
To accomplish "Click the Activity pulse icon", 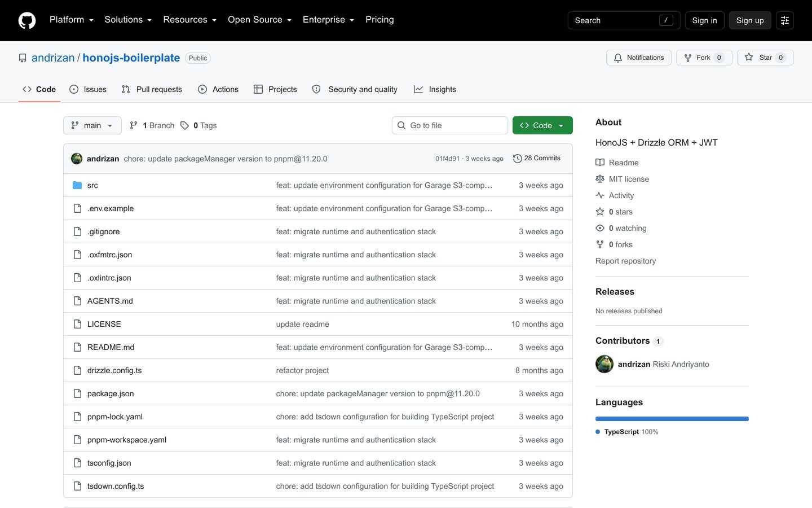I will click(600, 195).
